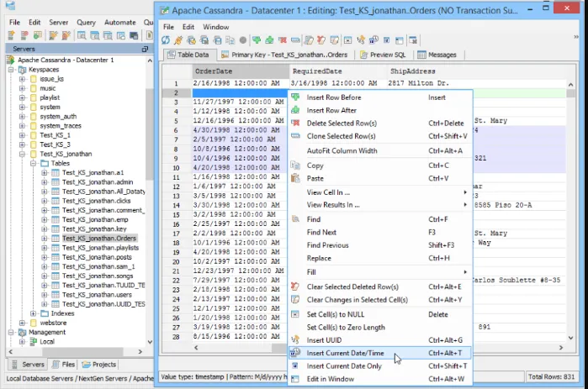Expand the Indexes folder node
Image resolution: width=588 pixels, height=389 pixels.
(33, 313)
